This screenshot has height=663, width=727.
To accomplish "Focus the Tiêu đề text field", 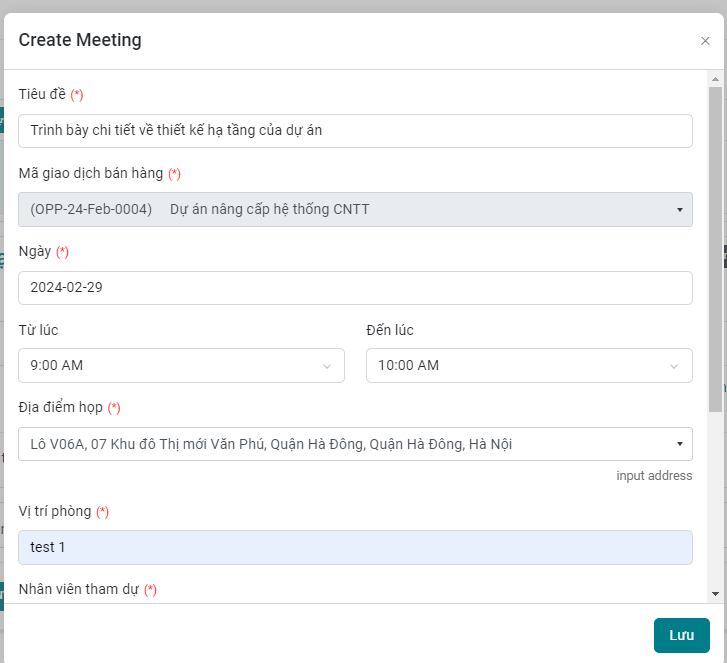I will coord(355,130).
